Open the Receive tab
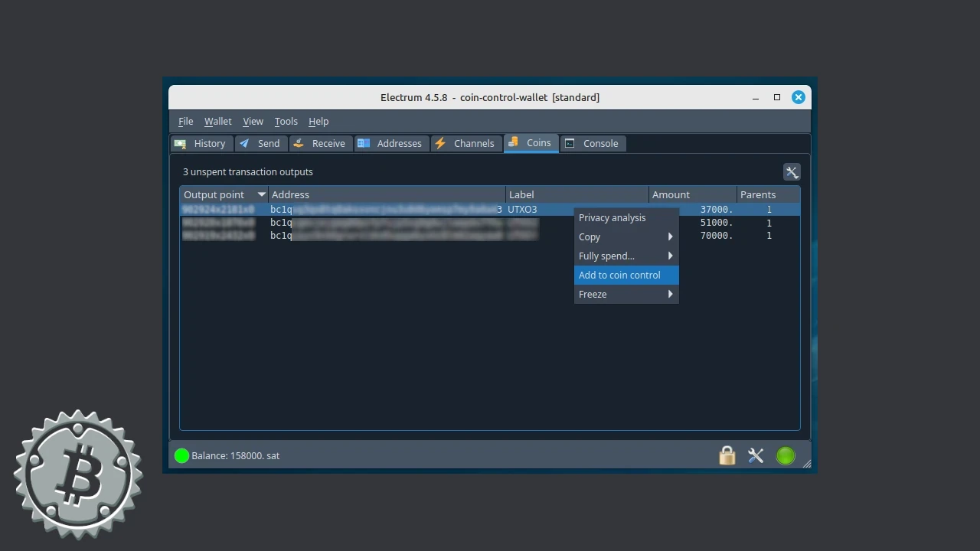The image size is (980, 551). [320, 143]
